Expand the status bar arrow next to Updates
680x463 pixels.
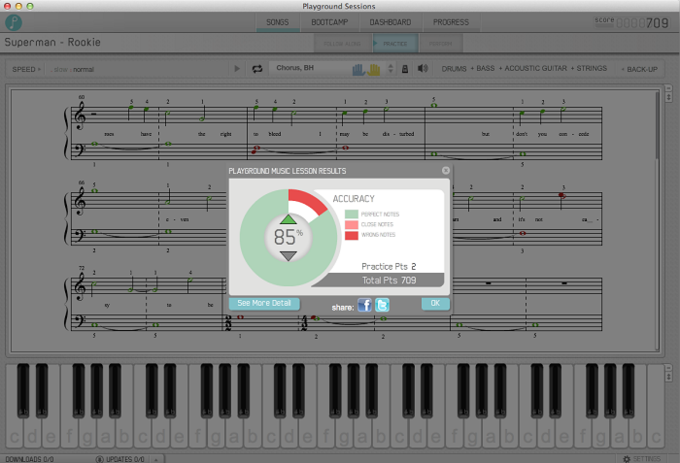(156, 459)
